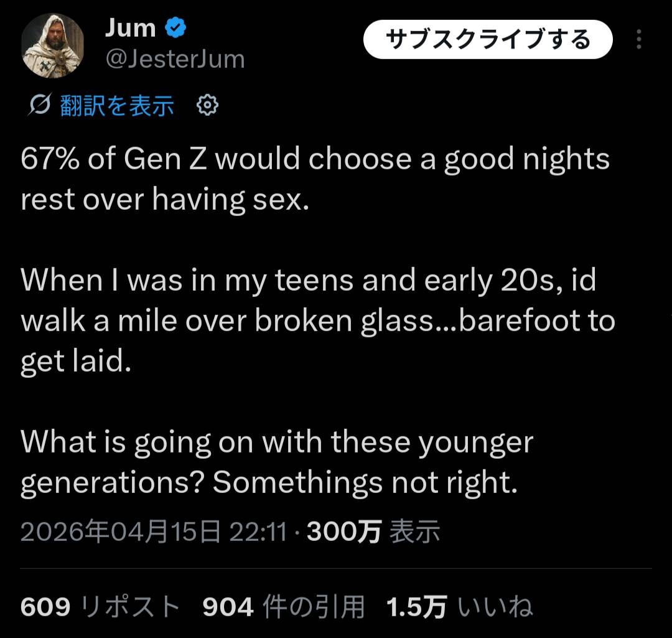This screenshot has width=672, height=638.
Task: Open the more options three-dot menu
Action: (638, 39)
